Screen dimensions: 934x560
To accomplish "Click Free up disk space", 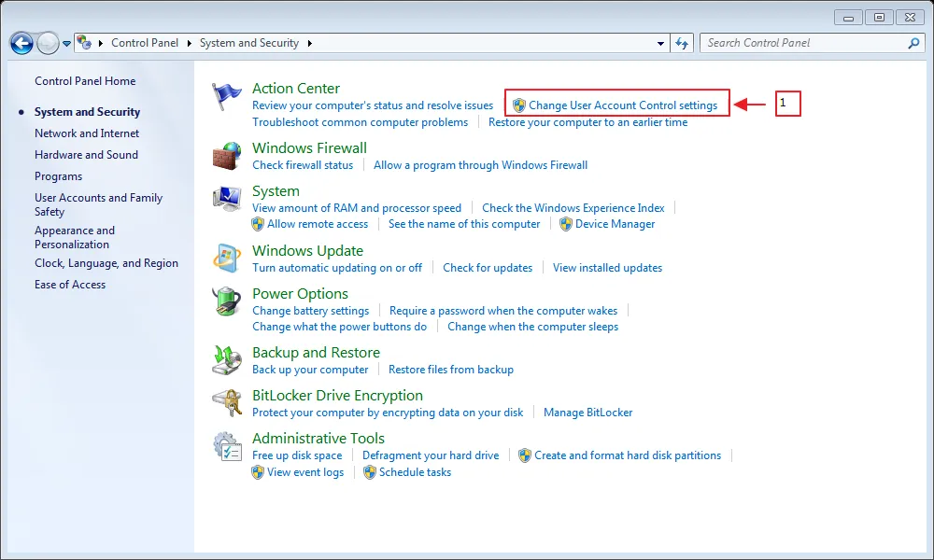I will [x=297, y=455].
